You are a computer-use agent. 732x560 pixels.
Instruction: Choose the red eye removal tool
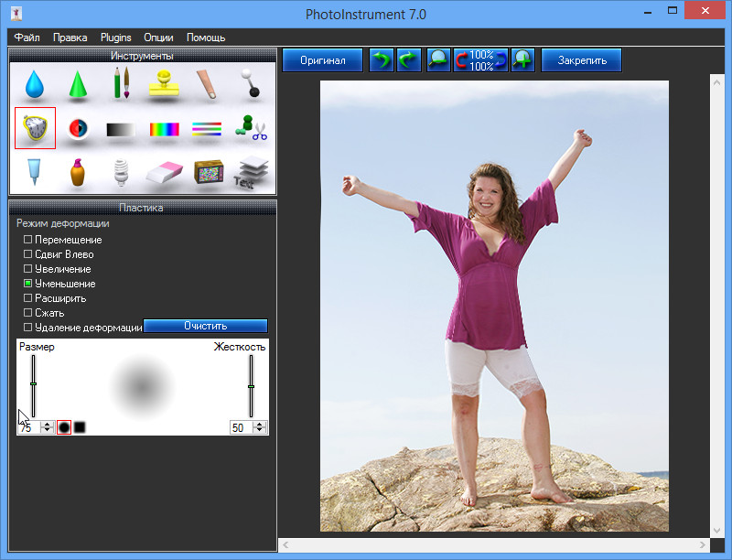[78, 128]
